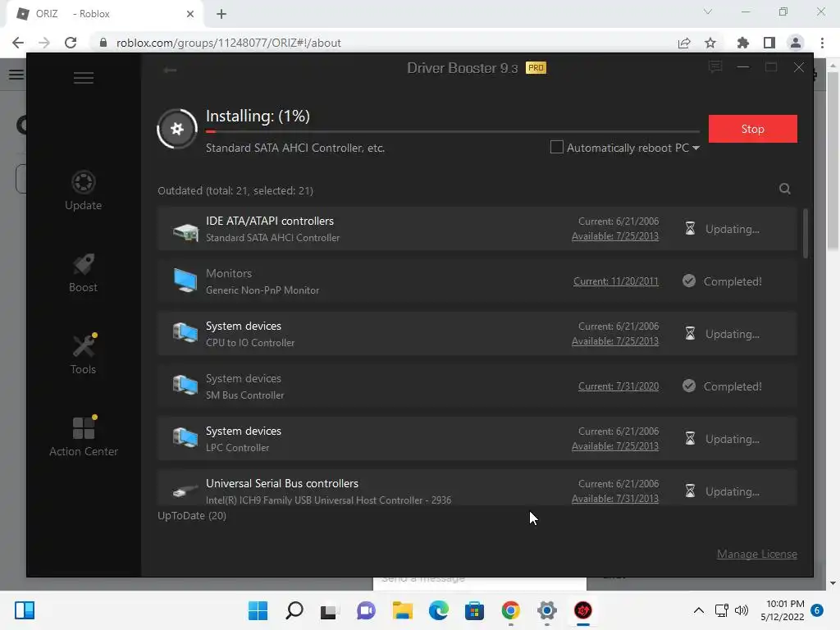Open Roblox page hamburger menu
The image size is (840, 630).
[16, 75]
